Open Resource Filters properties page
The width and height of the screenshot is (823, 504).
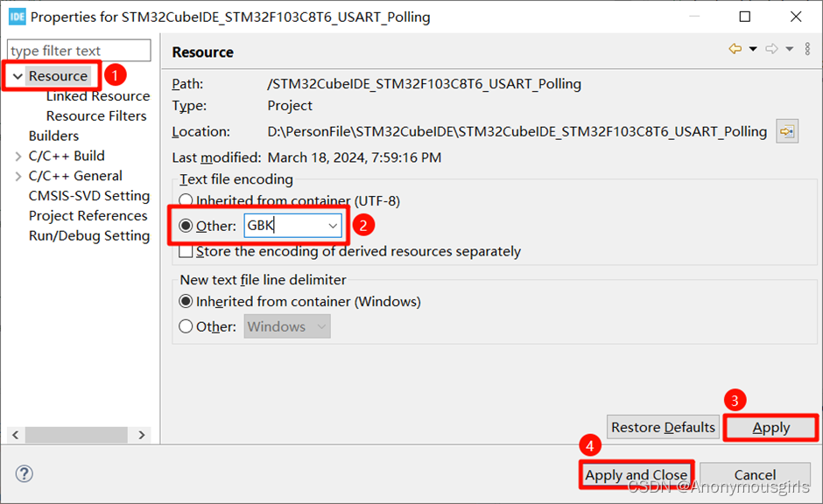[96, 115]
